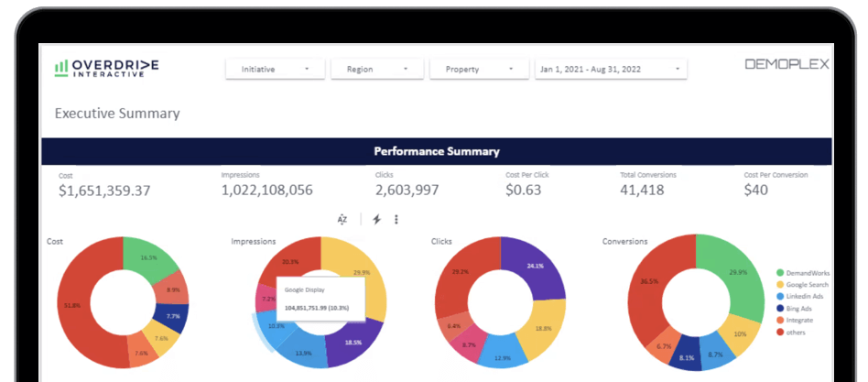The height and width of the screenshot is (382, 868).
Task: Click the others legend entry
Action: pos(790,333)
